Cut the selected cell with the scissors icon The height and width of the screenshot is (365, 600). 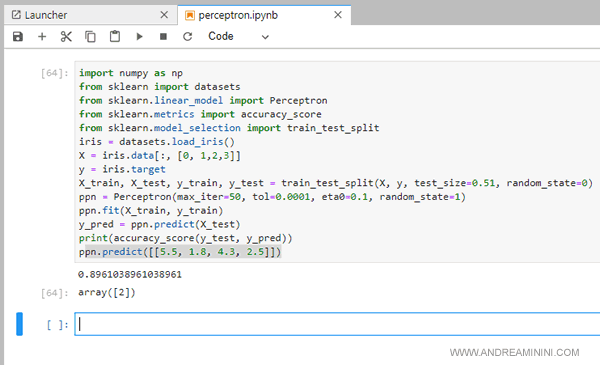66,37
